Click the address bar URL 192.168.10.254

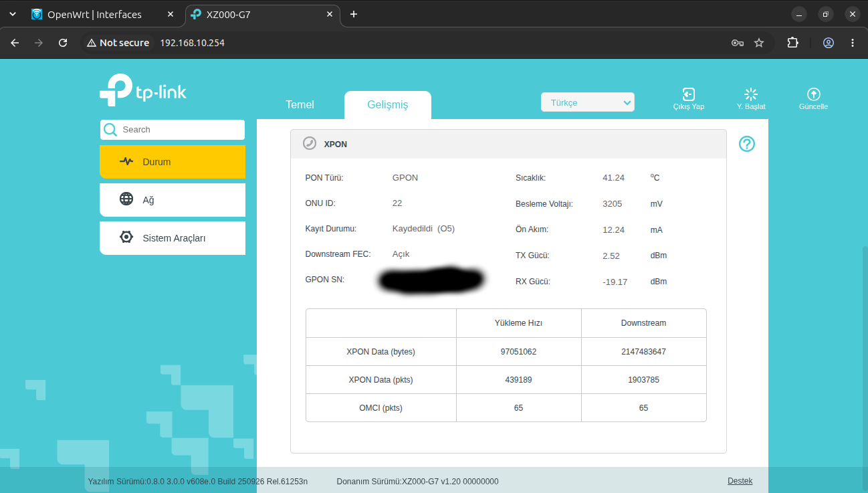(193, 43)
